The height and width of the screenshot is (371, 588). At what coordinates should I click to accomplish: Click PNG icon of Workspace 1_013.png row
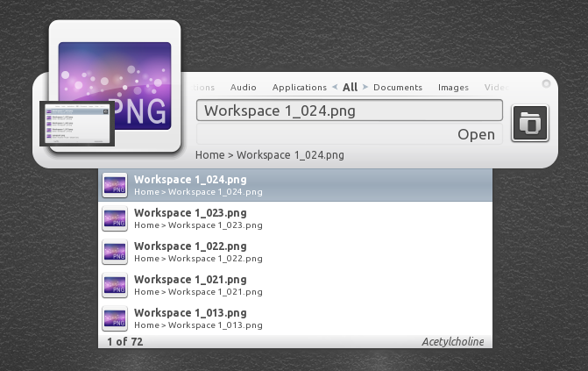click(x=115, y=318)
